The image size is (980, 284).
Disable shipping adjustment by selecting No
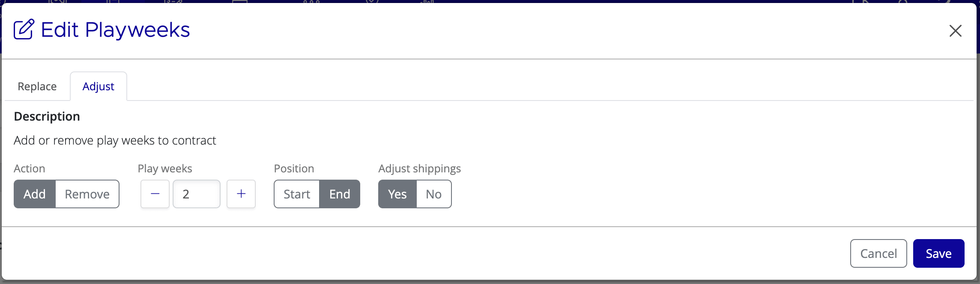click(433, 194)
